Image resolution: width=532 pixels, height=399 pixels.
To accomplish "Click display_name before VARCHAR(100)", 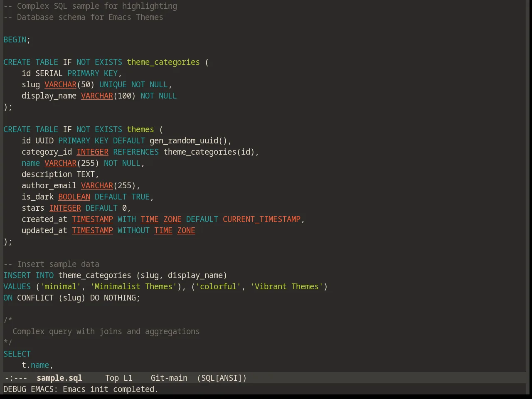I will tap(49, 96).
